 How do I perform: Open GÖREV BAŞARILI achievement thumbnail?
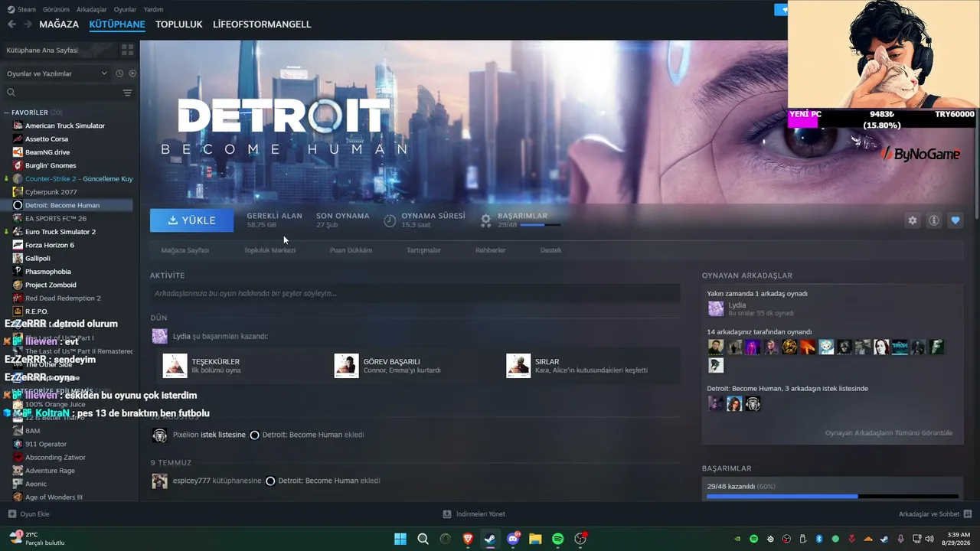[x=347, y=366]
